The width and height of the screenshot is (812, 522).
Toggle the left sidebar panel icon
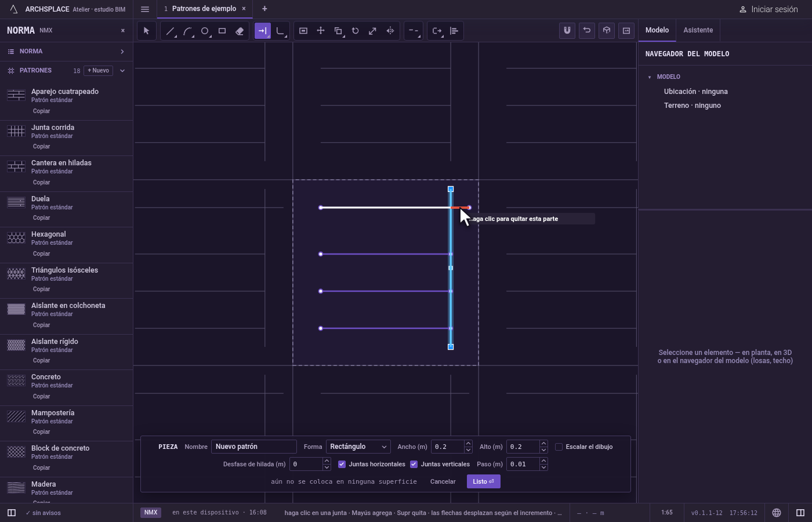click(12, 513)
